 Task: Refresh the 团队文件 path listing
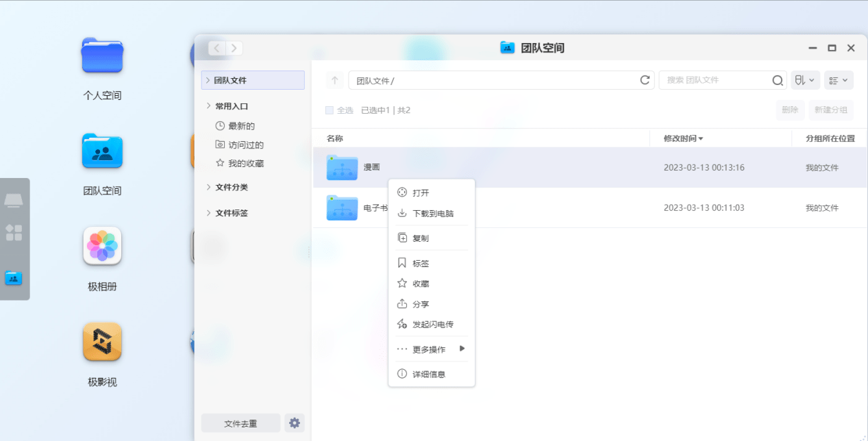pos(645,80)
